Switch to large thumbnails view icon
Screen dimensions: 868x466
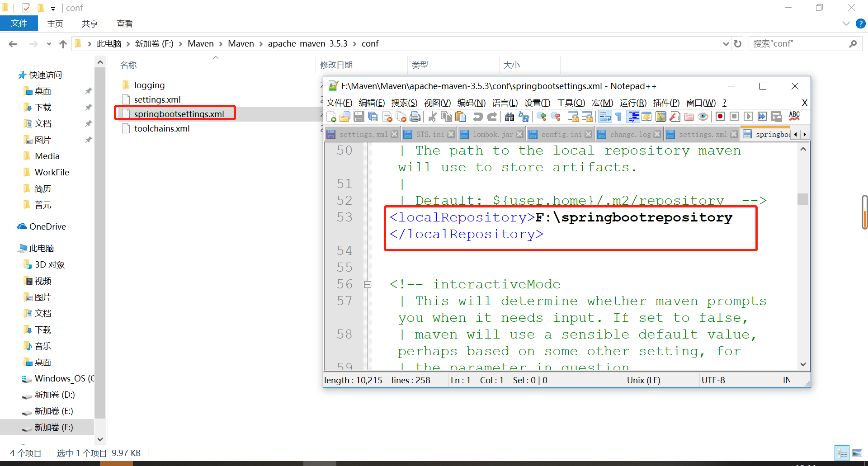[x=857, y=453]
